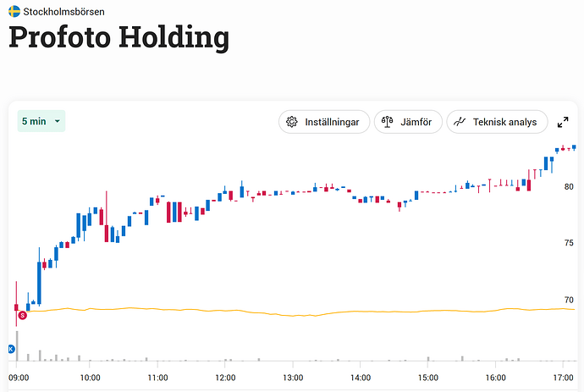Image resolution: width=584 pixels, height=392 pixels.
Task: Click the blue K marker badge
Action: pos(12,349)
